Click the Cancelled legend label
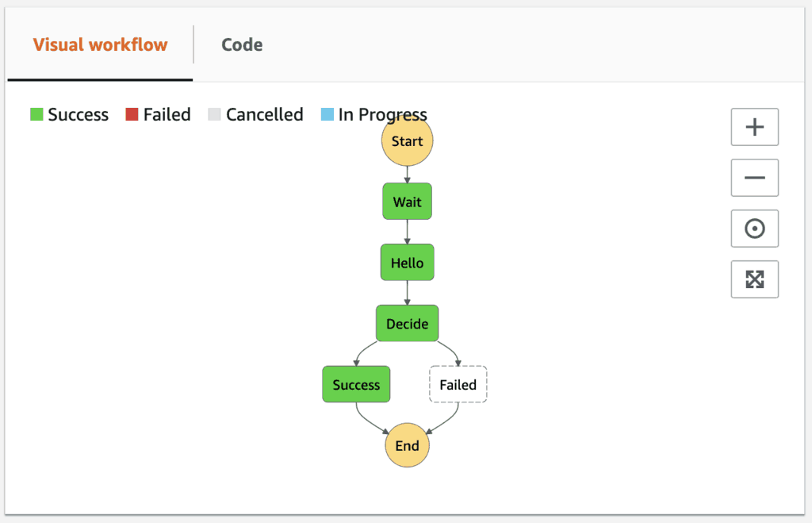Screen dimensions: 812x523 (x=264, y=114)
